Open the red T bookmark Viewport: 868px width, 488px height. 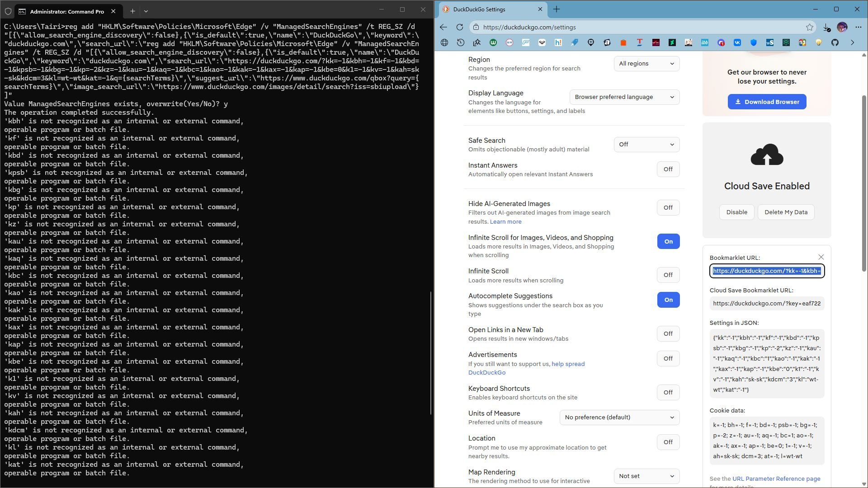pyautogui.click(x=640, y=42)
